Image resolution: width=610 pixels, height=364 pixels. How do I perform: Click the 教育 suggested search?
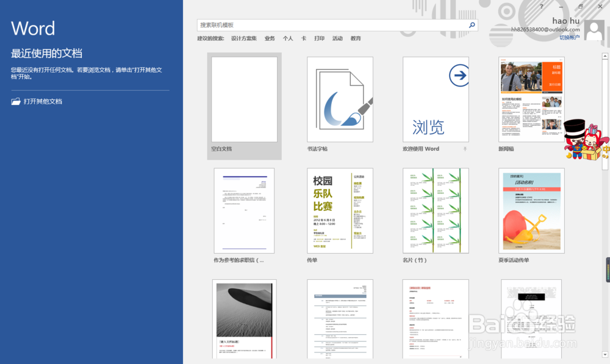pyautogui.click(x=356, y=38)
